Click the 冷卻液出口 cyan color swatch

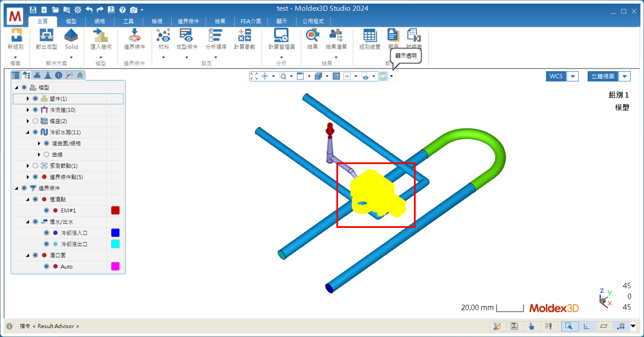click(x=115, y=244)
